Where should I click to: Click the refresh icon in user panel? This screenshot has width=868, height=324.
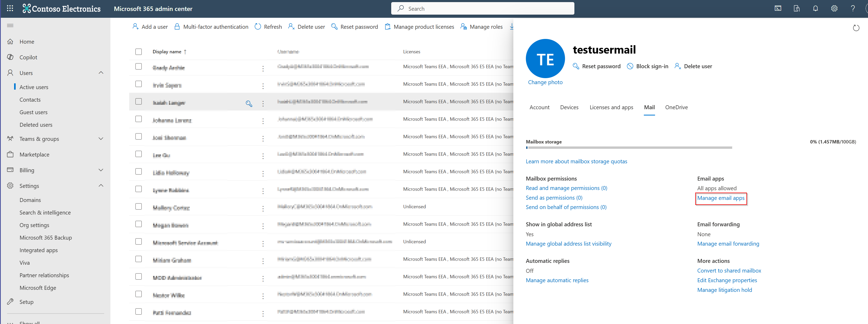(x=856, y=28)
